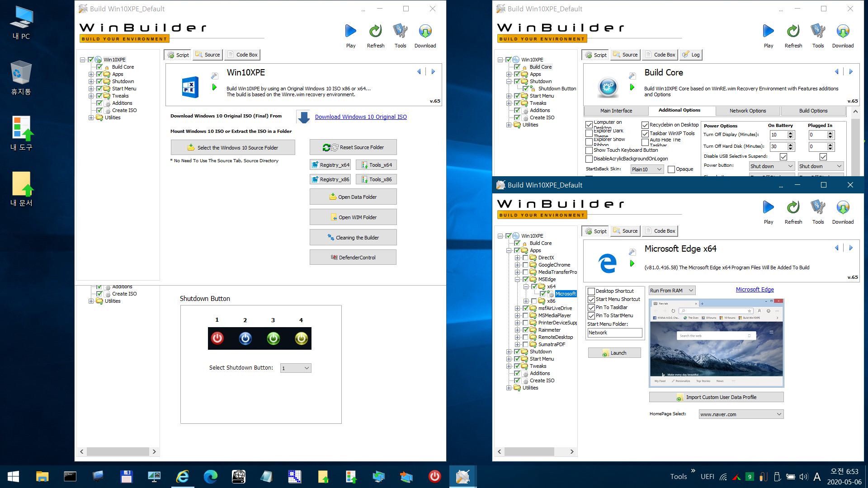Viewport: 868px width, 488px height.
Task: Open StartIsBack Skin Plain10 dropdown
Action: coord(647,169)
